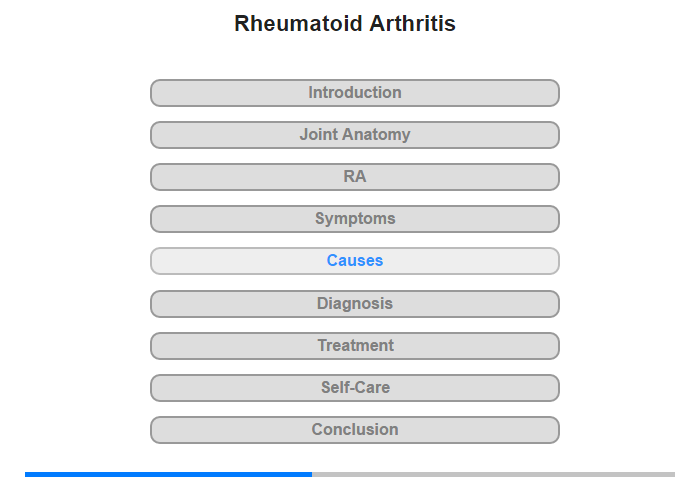Click the Conclusion label text
Image resolution: width=700 pixels, height=480 pixels.
(355, 430)
